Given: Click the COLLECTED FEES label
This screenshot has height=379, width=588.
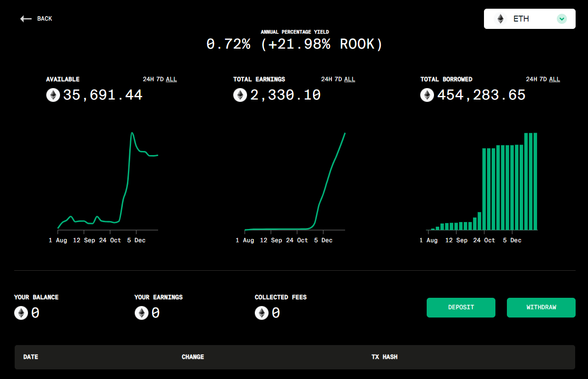Looking at the screenshot, I should (281, 297).
